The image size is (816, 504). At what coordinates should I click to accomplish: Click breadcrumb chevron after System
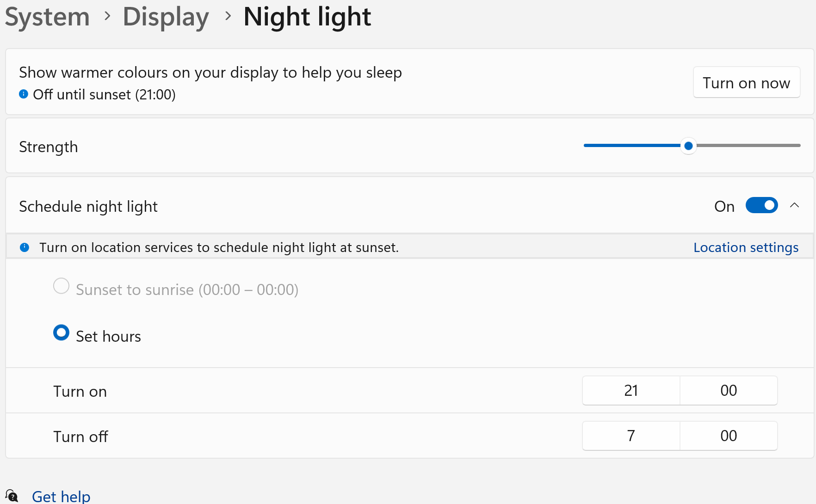click(x=107, y=16)
